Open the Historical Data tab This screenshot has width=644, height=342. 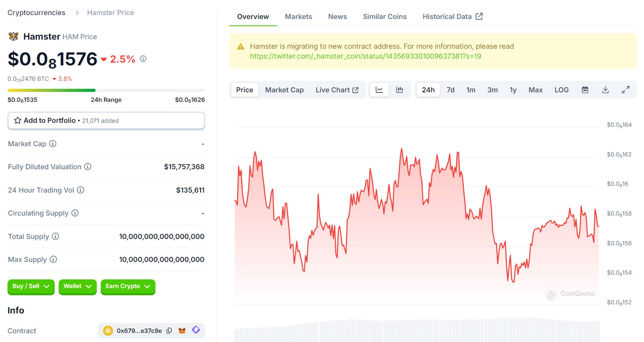[x=452, y=17]
